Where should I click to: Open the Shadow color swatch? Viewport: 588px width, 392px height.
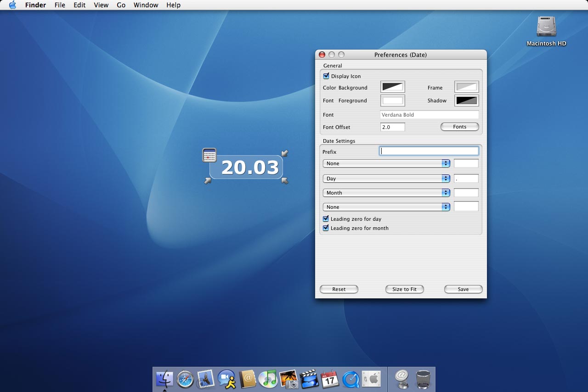point(466,101)
